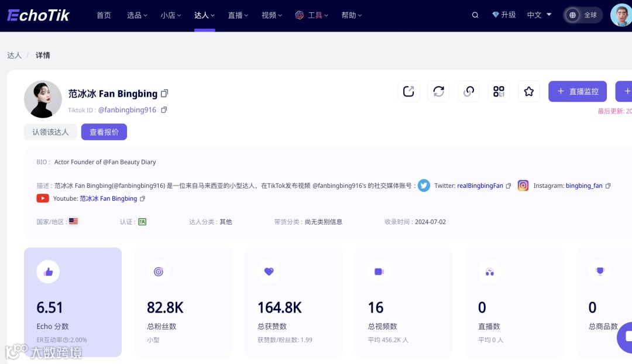Copy creator name icon next to Fan Bingbing

[x=164, y=94]
